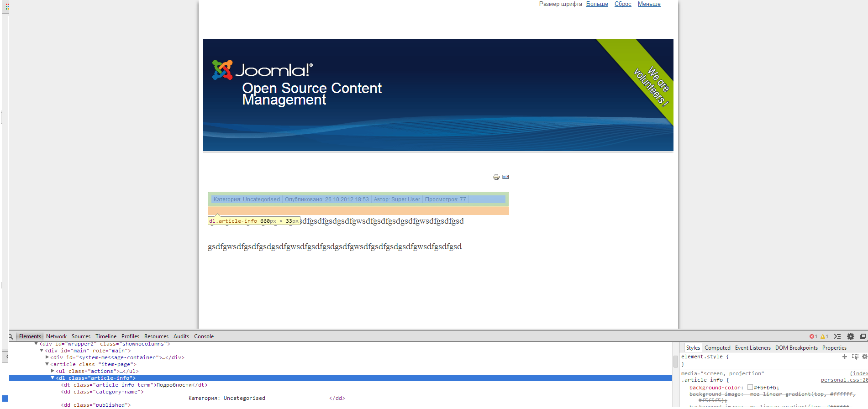Click the background-color property name
This screenshot has height=409, width=868.
tap(715, 388)
